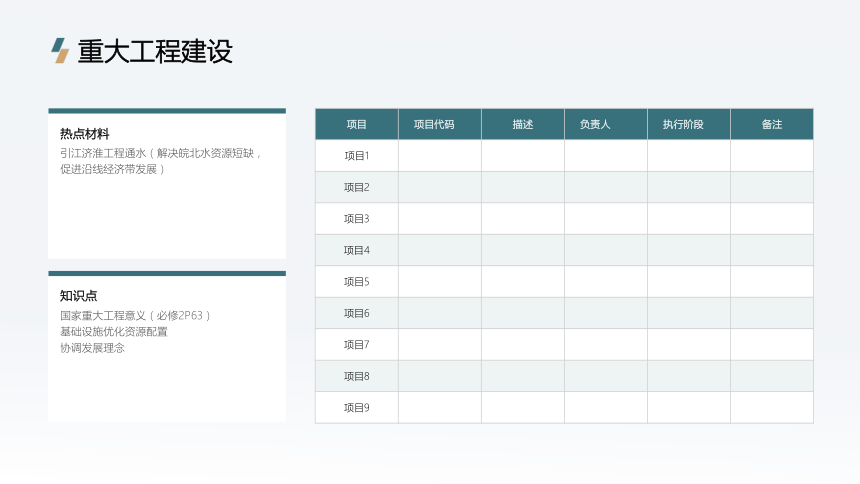Select the 执行阶段 header cell

point(689,125)
